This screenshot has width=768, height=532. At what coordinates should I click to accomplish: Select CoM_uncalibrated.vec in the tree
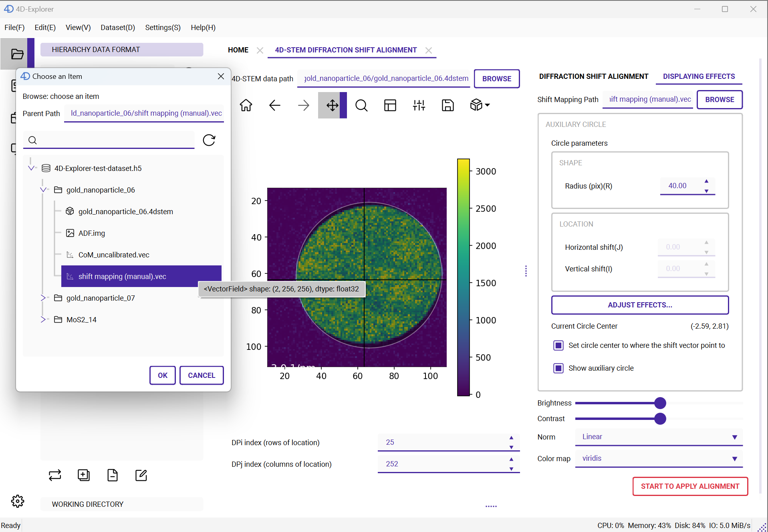[114, 255]
